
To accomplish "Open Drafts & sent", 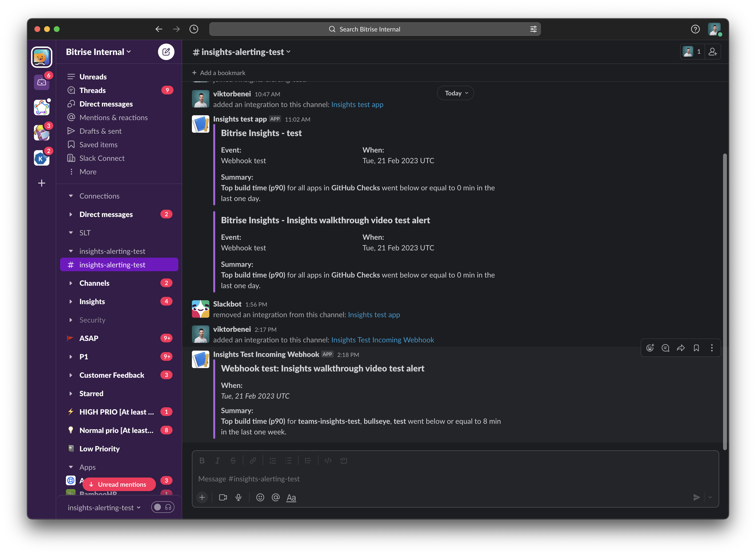I will (119, 131).
